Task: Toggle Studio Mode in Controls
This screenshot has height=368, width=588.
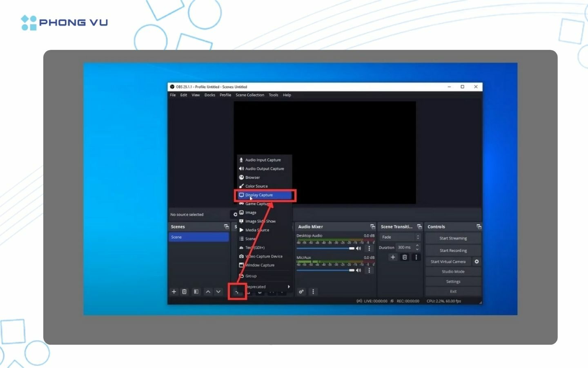Action: click(453, 272)
